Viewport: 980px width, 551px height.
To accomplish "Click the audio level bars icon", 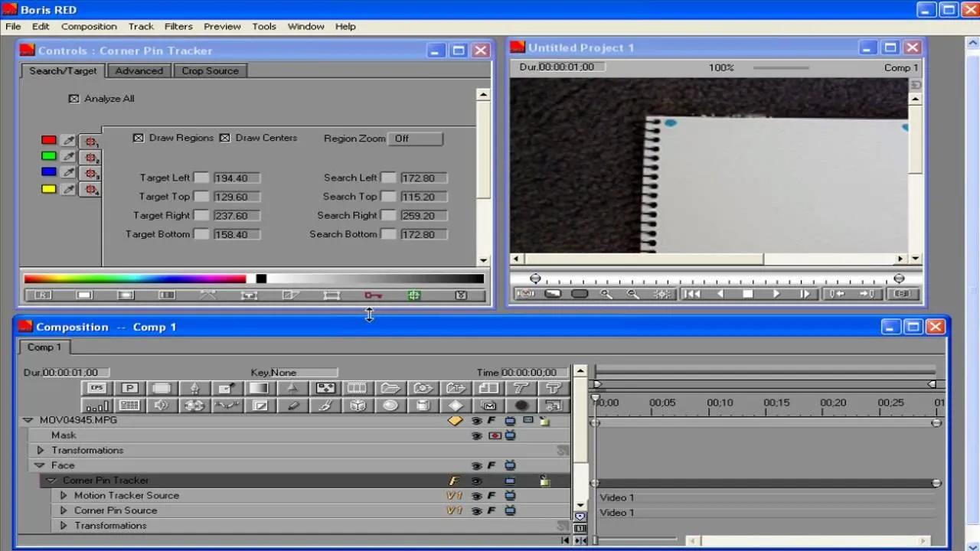I will point(96,406).
